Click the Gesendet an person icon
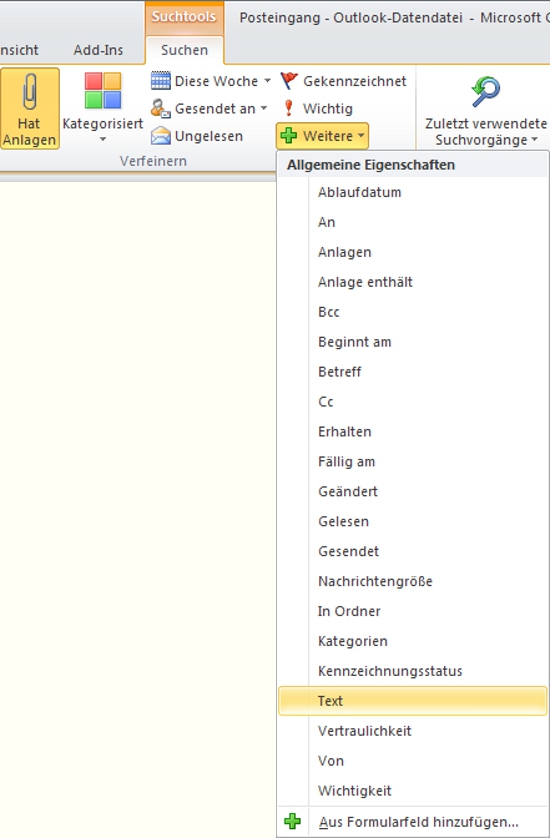 click(x=161, y=108)
